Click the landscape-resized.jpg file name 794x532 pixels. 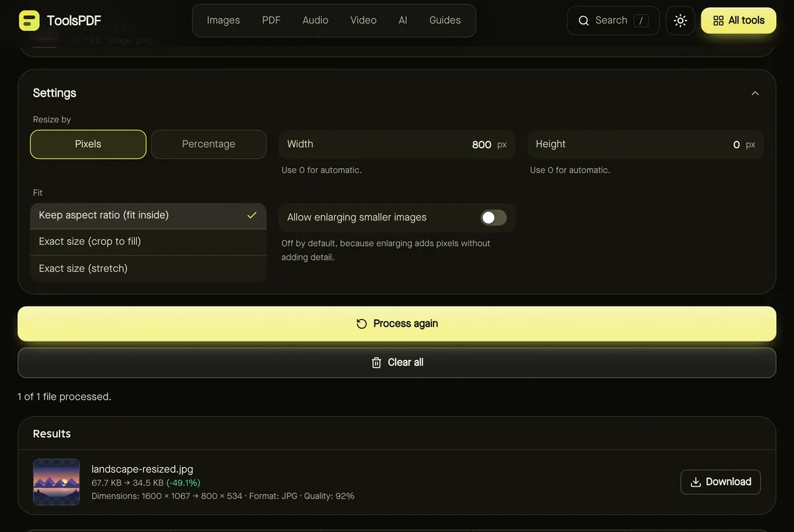[142, 469]
